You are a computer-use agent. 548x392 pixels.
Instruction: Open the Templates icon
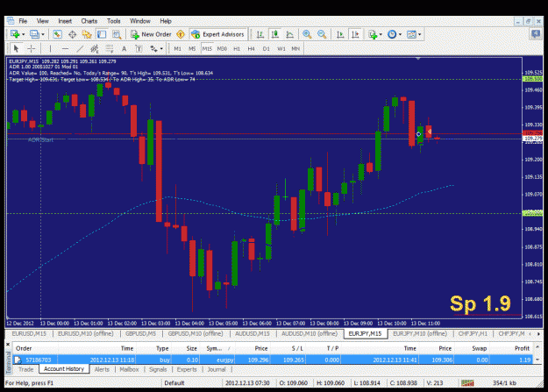pyautogui.click(x=412, y=34)
